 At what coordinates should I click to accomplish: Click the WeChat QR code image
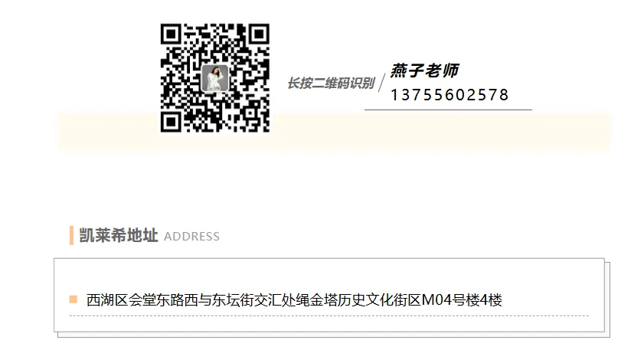(x=215, y=78)
